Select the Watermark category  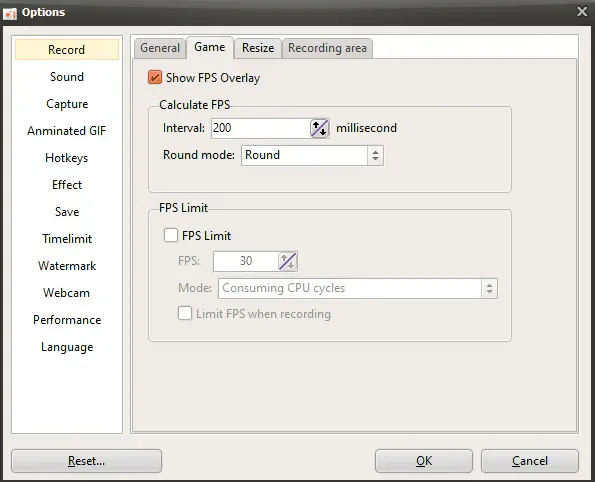67,266
